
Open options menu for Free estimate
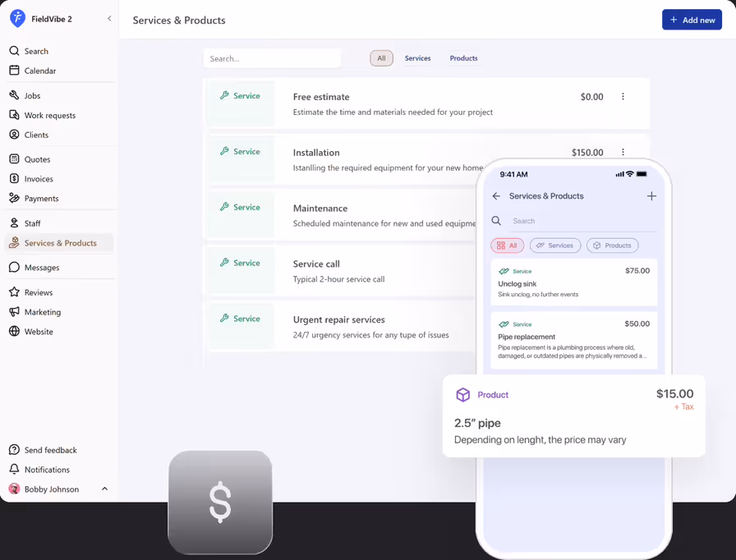623,97
